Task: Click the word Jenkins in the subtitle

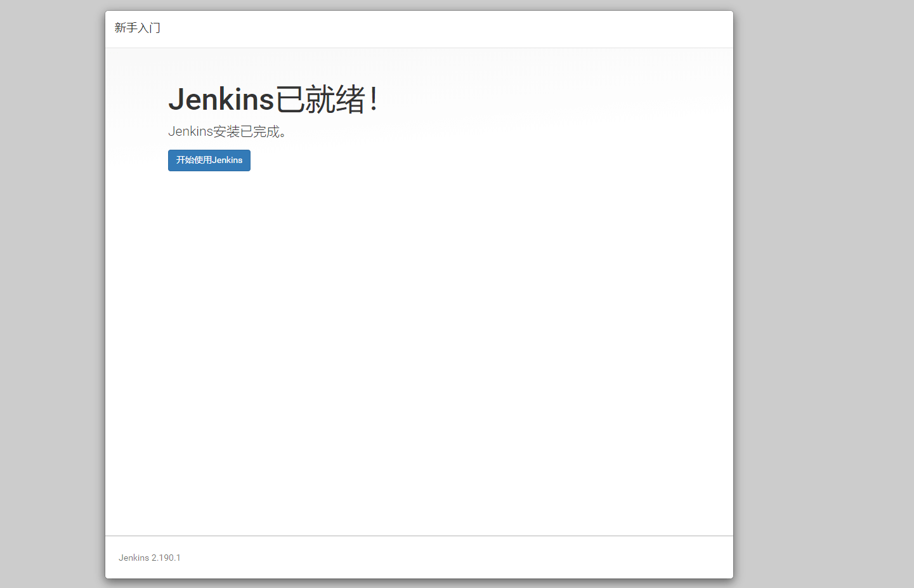Action: coord(190,131)
